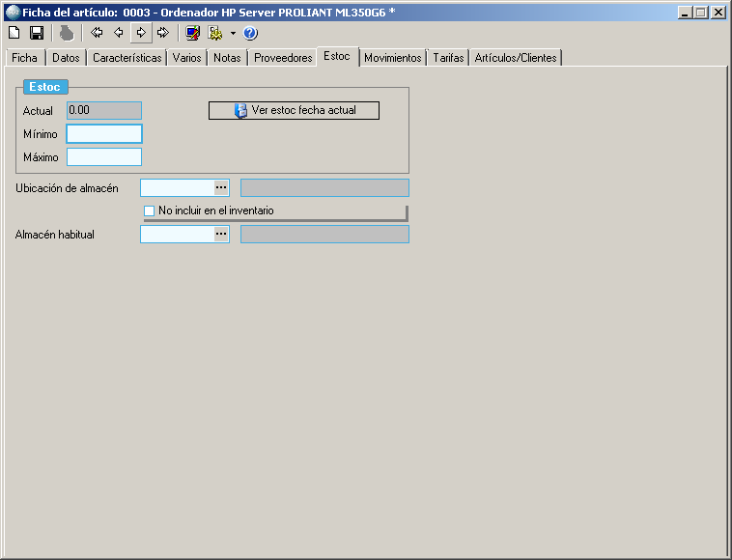Switch to the Datos tab
The image size is (732, 560).
[x=66, y=58]
